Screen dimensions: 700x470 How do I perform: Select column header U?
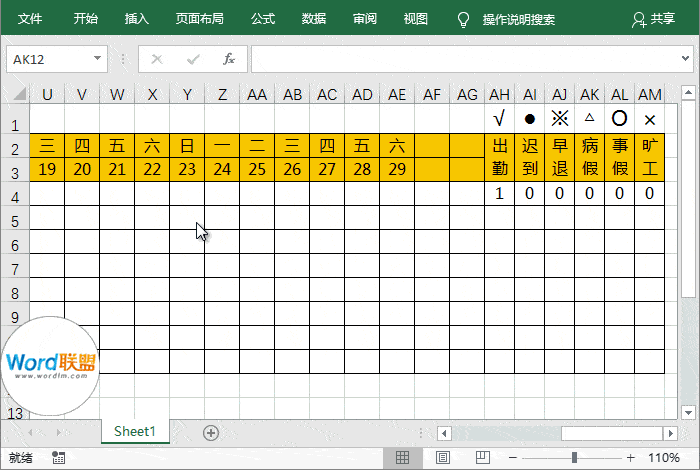click(x=47, y=94)
